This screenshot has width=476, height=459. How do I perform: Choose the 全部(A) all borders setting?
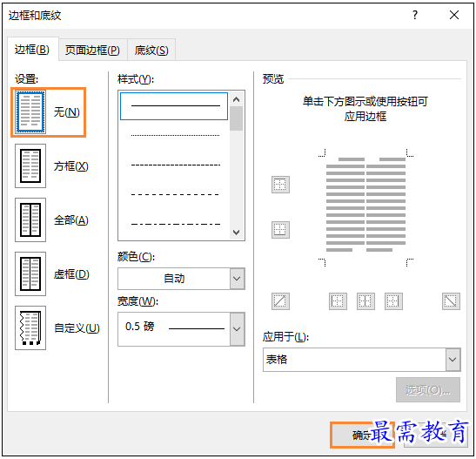(30, 220)
